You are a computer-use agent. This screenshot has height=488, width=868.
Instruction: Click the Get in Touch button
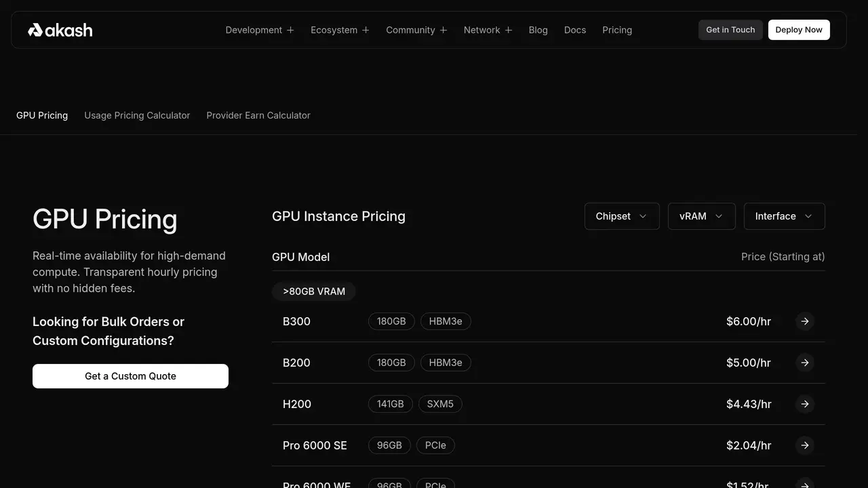pyautogui.click(x=730, y=30)
